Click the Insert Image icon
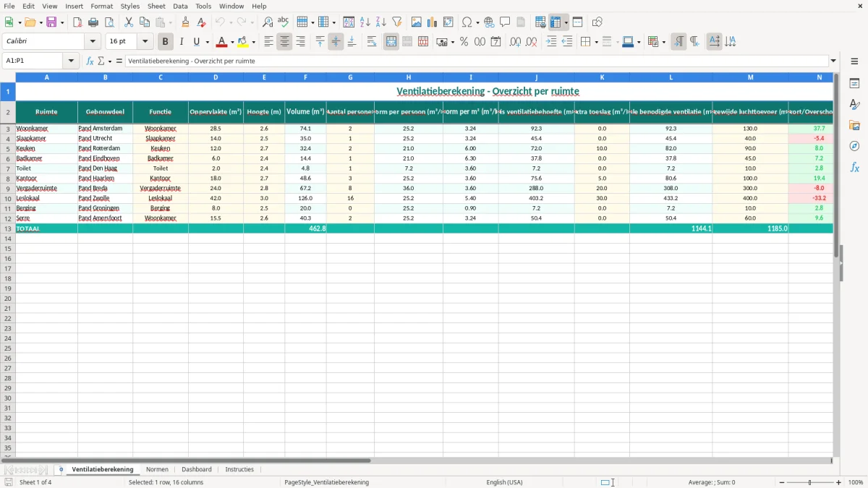Image resolution: width=868 pixels, height=488 pixels. click(417, 22)
